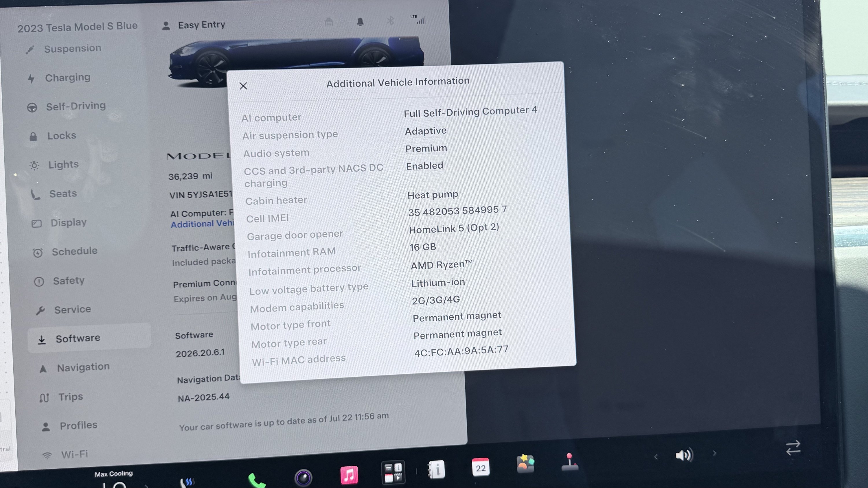Open Safety settings
This screenshot has width=868, height=488.
pos(59,281)
